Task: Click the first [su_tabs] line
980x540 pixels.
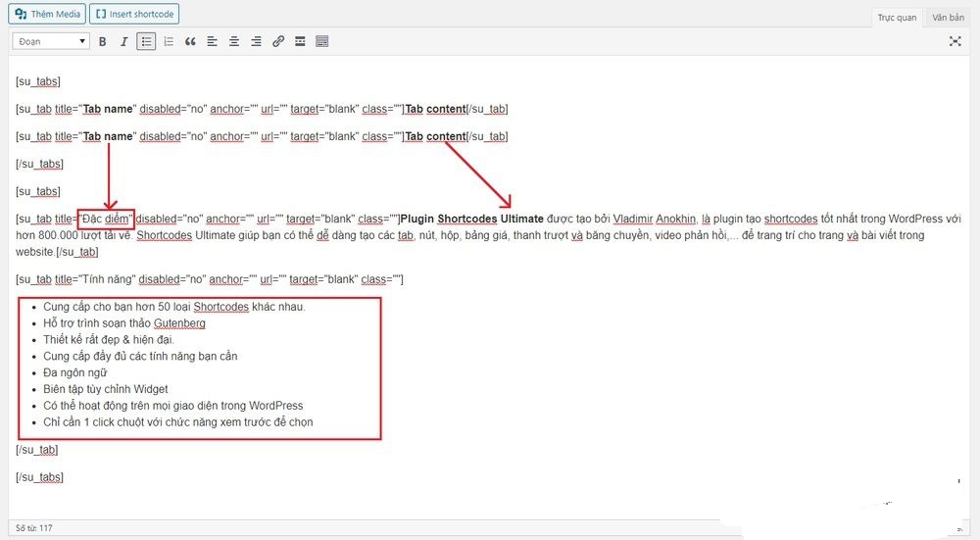Action: 38,82
